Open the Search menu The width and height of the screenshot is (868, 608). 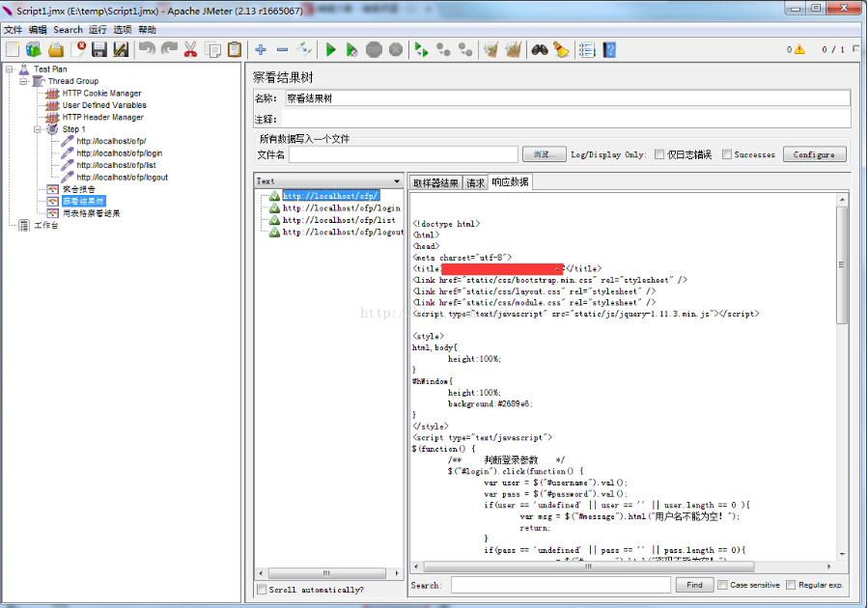point(68,29)
